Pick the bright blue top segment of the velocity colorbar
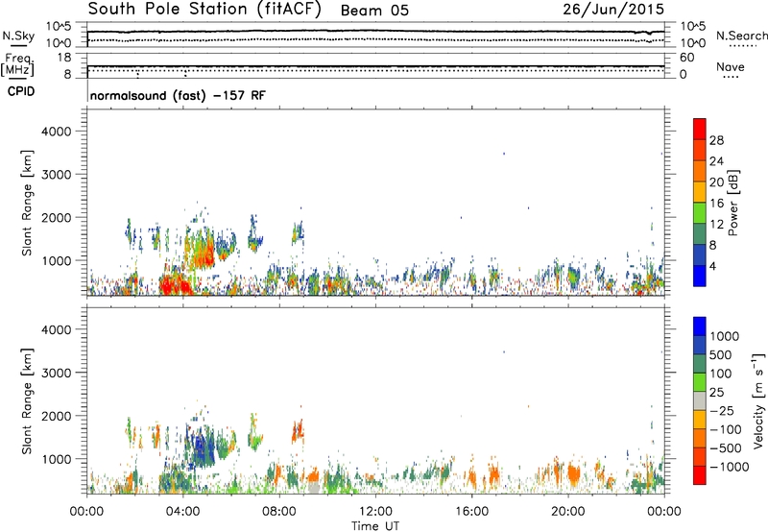 [x=700, y=326]
